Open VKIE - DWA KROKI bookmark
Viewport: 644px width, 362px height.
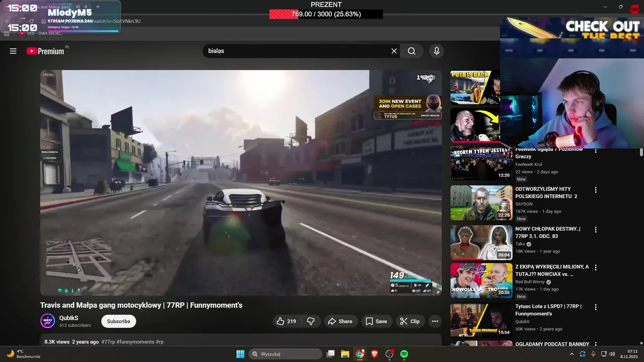click(41, 33)
